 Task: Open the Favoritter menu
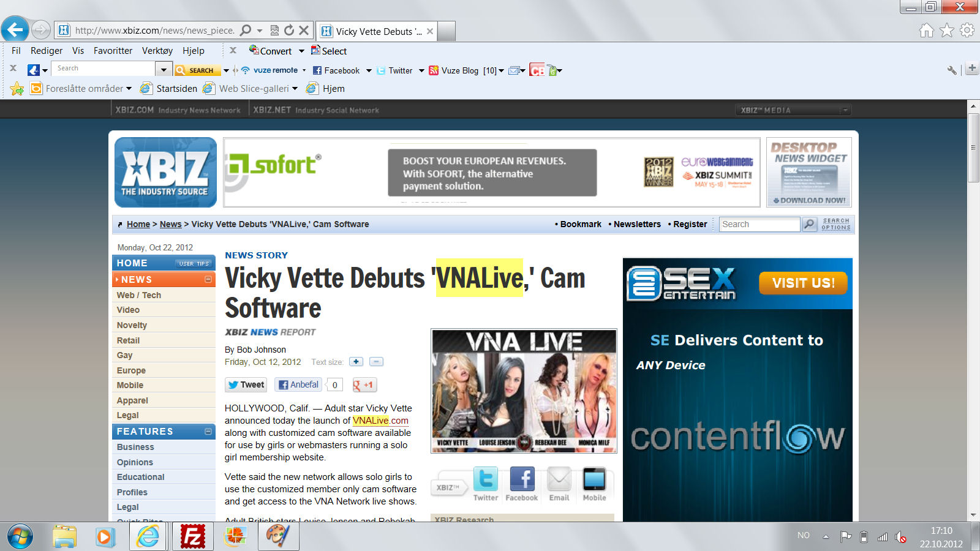[113, 51]
